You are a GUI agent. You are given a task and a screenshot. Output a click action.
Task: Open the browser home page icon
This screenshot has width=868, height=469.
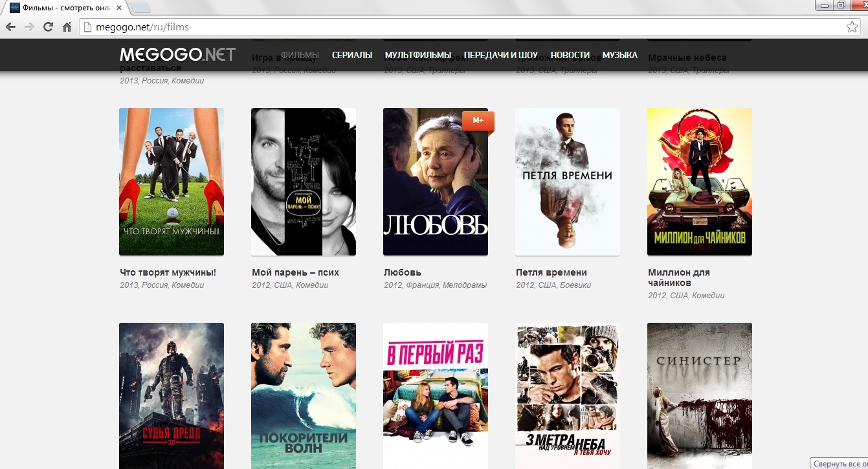67,27
